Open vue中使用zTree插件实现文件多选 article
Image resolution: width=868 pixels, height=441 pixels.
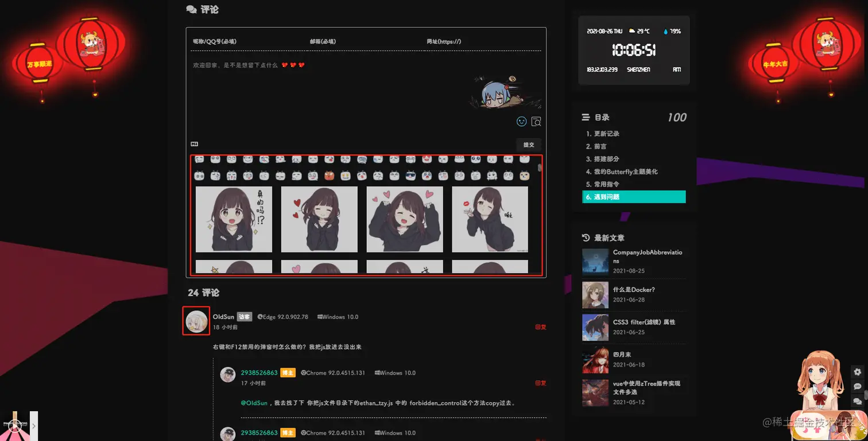[646, 387]
